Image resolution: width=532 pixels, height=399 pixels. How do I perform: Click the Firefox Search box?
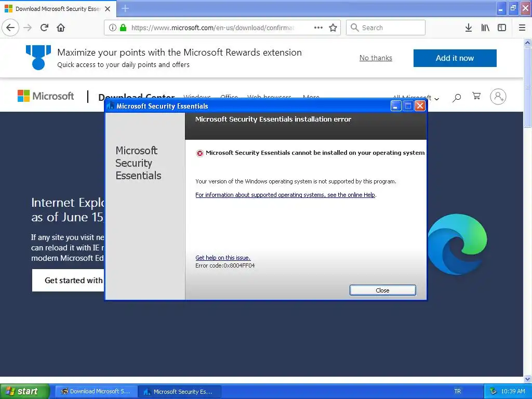(385, 28)
